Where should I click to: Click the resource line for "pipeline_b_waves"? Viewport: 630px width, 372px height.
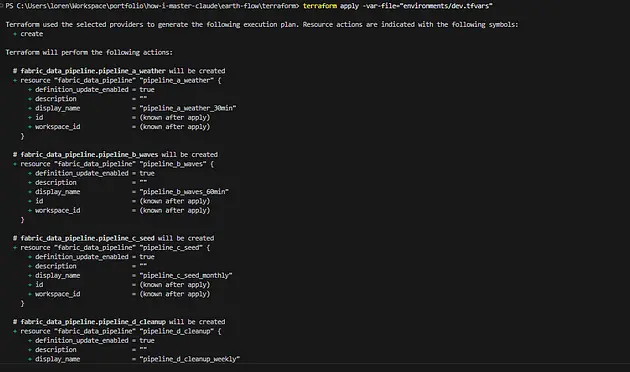coord(113,164)
